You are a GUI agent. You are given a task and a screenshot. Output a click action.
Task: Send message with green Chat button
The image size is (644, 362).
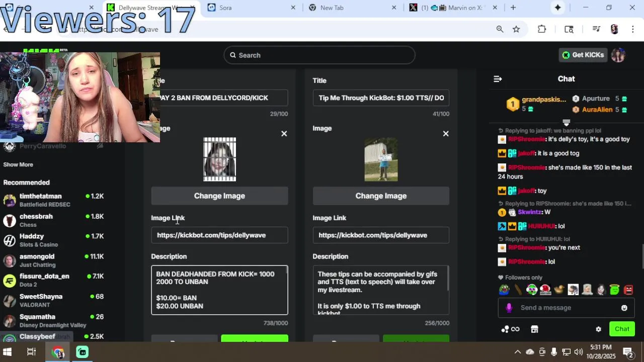coord(622,329)
